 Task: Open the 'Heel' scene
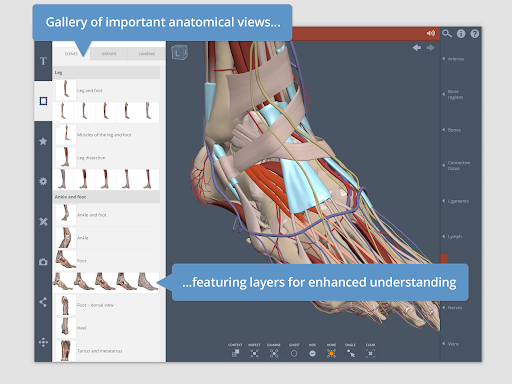[x=107, y=328]
